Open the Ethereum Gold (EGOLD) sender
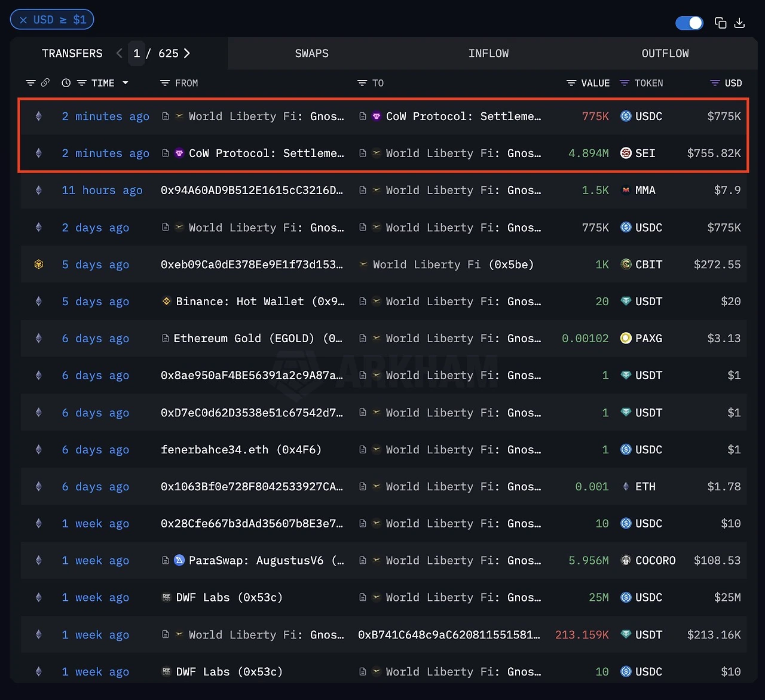The image size is (765, 700). tap(258, 339)
